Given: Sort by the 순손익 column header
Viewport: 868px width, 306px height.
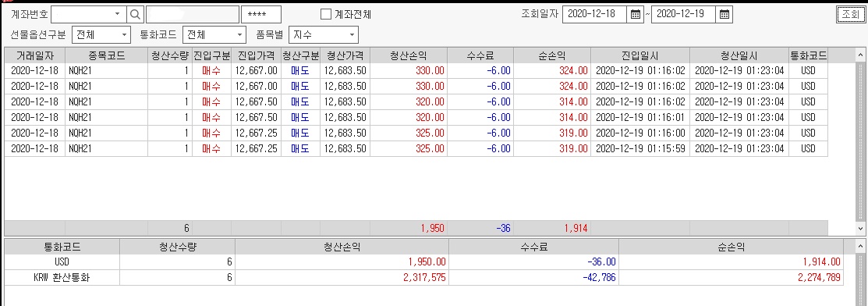Looking at the screenshot, I should tap(552, 55).
